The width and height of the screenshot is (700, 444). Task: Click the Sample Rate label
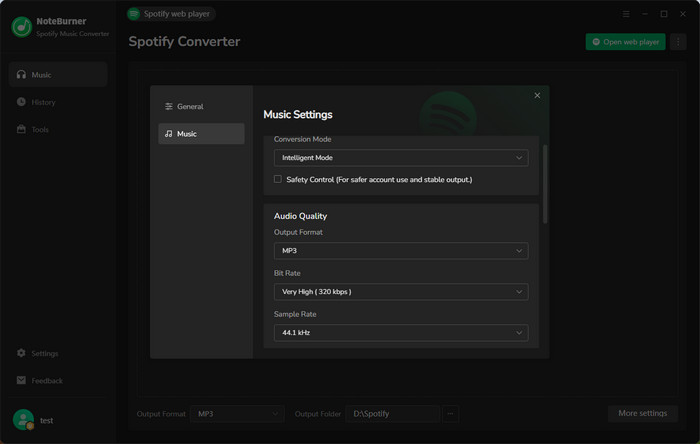click(295, 314)
